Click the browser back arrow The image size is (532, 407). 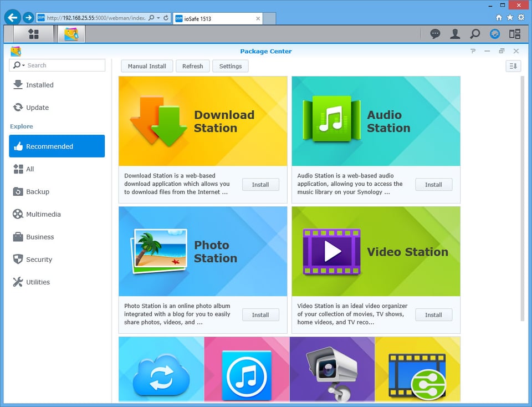click(13, 17)
